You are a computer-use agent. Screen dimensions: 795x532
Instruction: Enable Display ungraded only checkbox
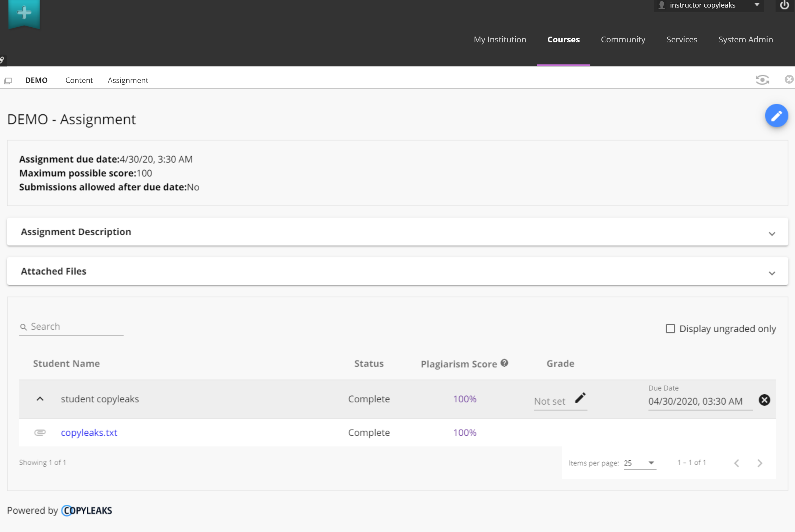coord(670,329)
